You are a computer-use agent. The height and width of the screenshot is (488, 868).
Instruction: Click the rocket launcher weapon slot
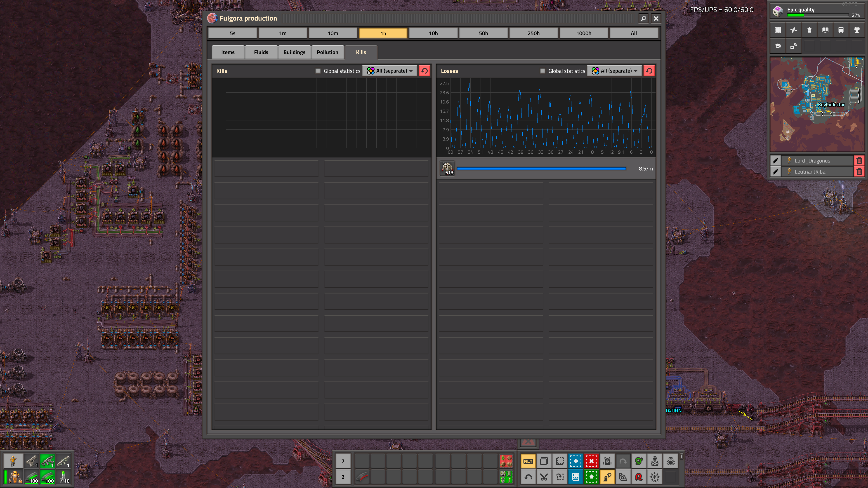tap(63, 461)
